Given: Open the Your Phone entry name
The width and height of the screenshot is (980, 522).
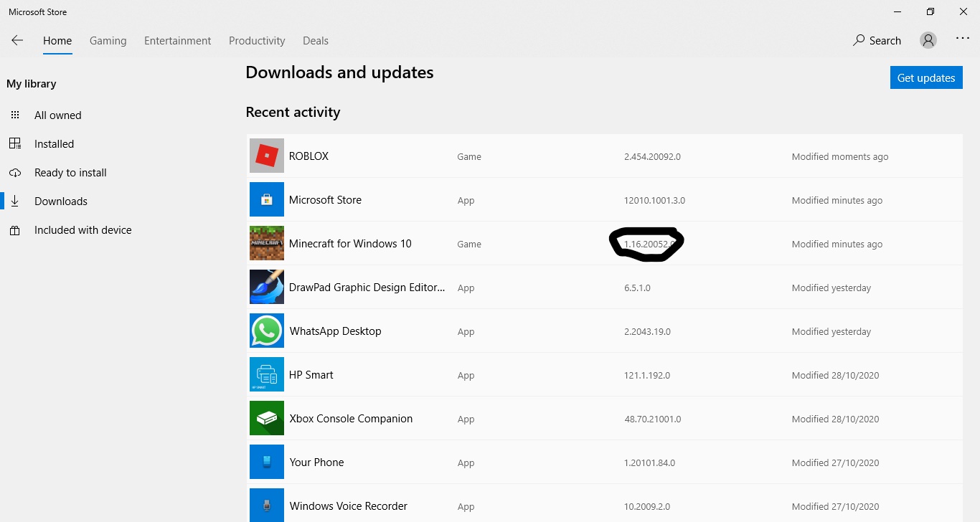Looking at the screenshot, I should [x=316, y=462].
